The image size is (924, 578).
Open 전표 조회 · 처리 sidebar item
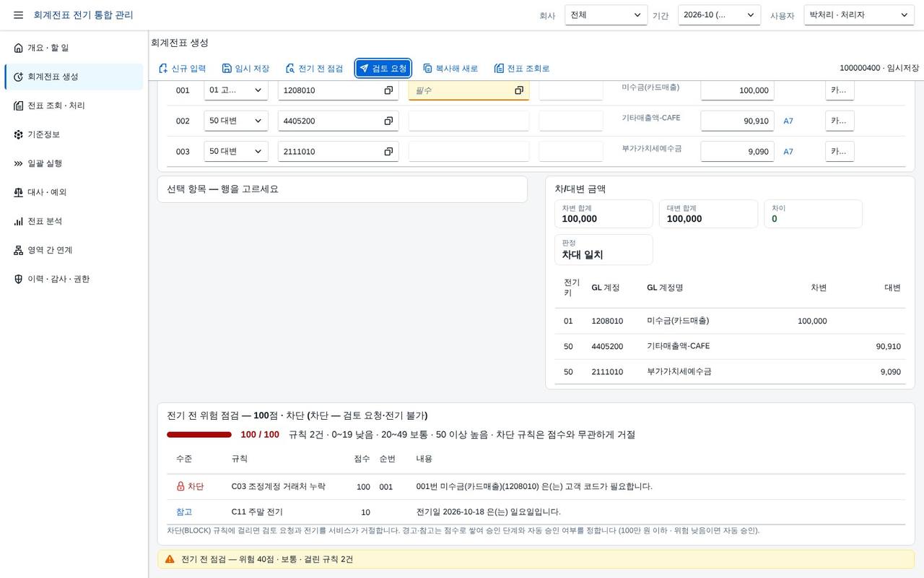pos(74,105)
